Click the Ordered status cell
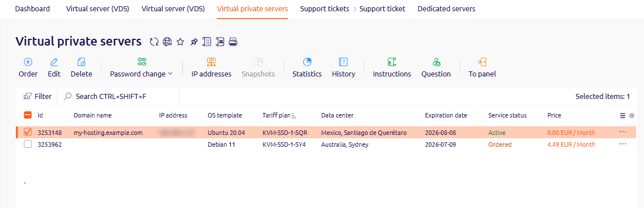Viewport: 644px width, 208px height. coord(500,144)
